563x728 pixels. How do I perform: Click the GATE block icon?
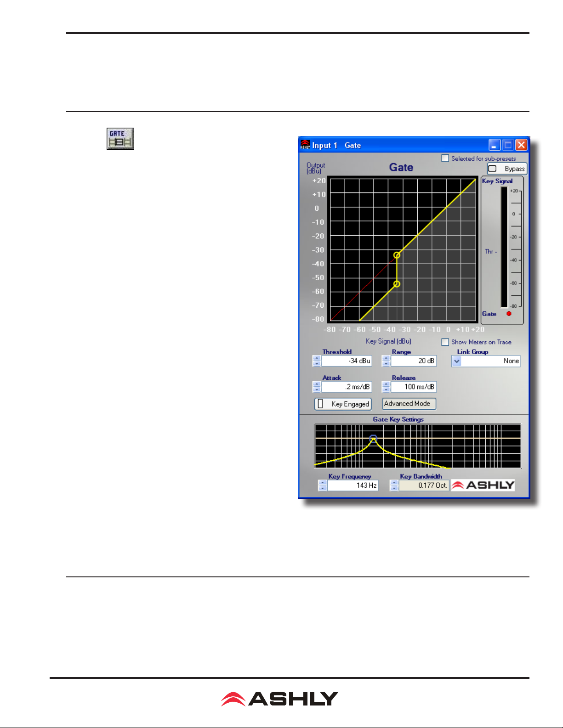click(120, 139)
